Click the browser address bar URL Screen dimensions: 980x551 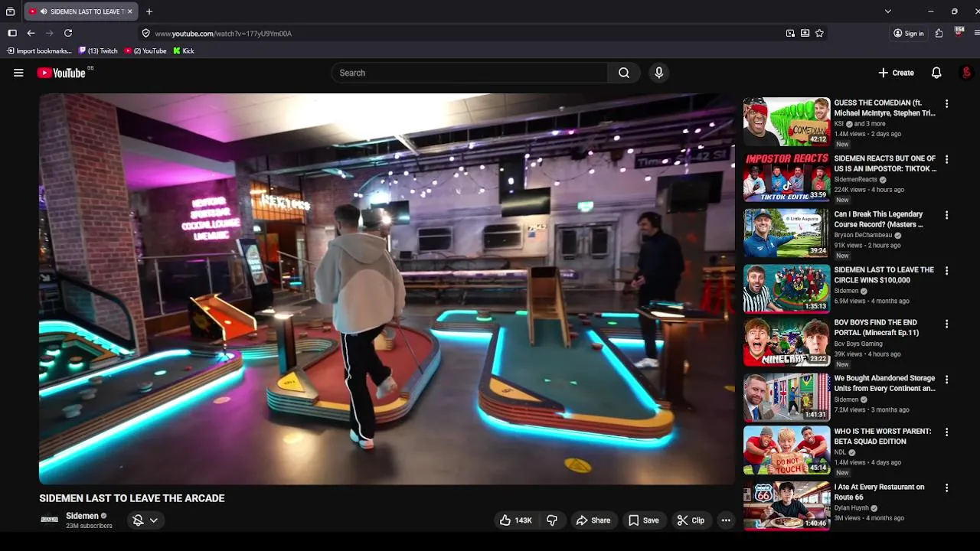coord(223,34)
